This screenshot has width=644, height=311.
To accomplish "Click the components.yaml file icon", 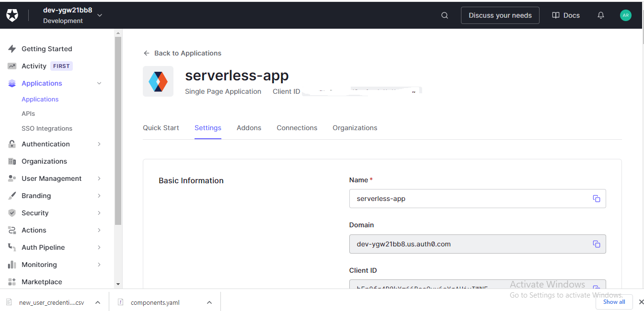I will (121, 302).
